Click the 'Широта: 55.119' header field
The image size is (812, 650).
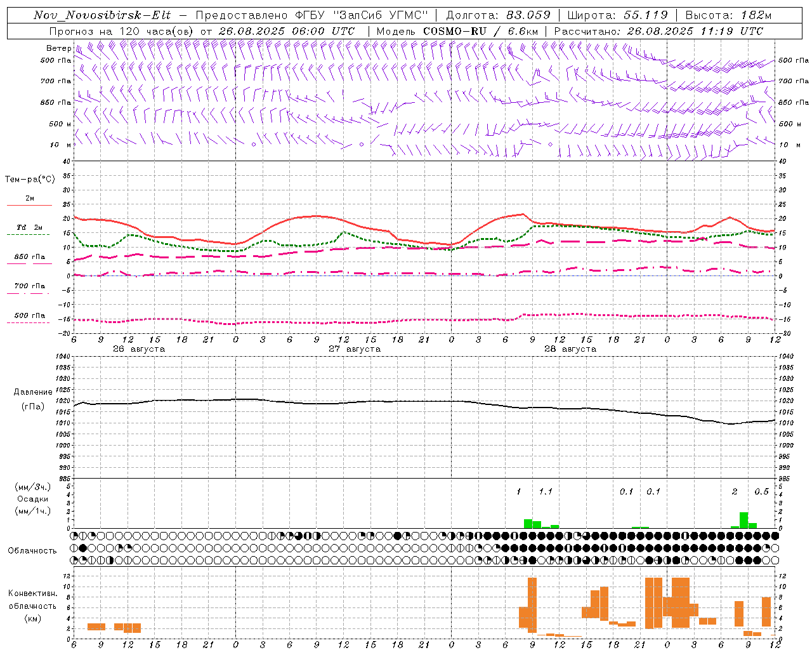pos(617,15)
